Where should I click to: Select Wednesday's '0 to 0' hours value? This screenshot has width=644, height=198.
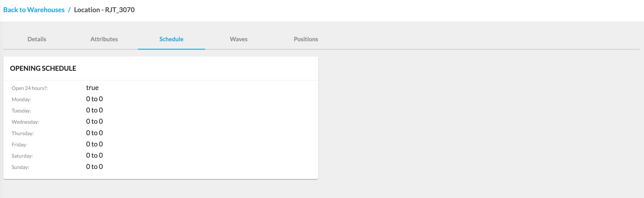94,122
